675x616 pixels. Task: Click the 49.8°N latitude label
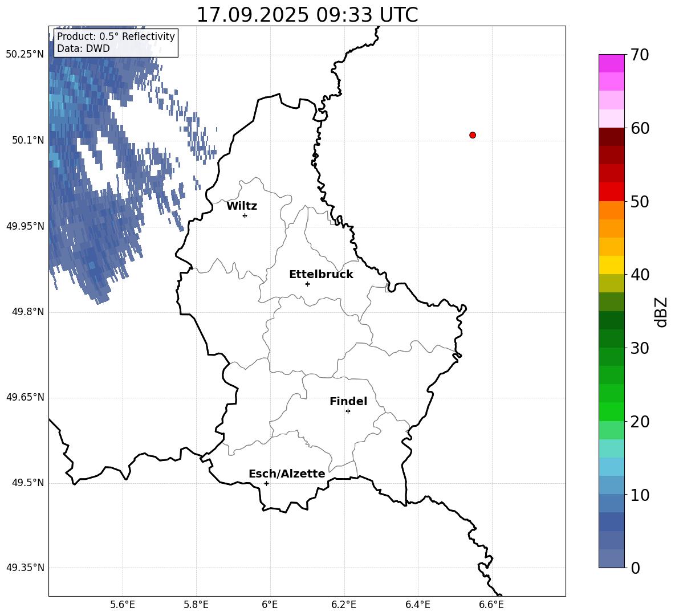click(27, 312)
